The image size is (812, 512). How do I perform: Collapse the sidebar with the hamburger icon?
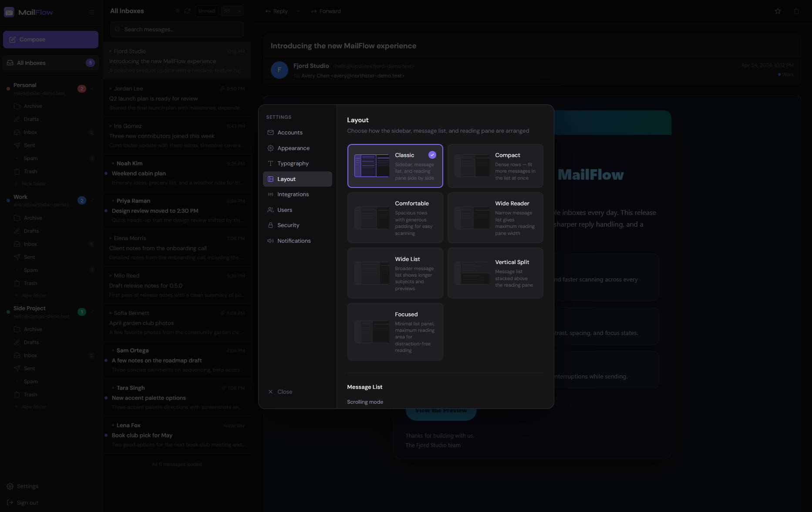(91, 12)
